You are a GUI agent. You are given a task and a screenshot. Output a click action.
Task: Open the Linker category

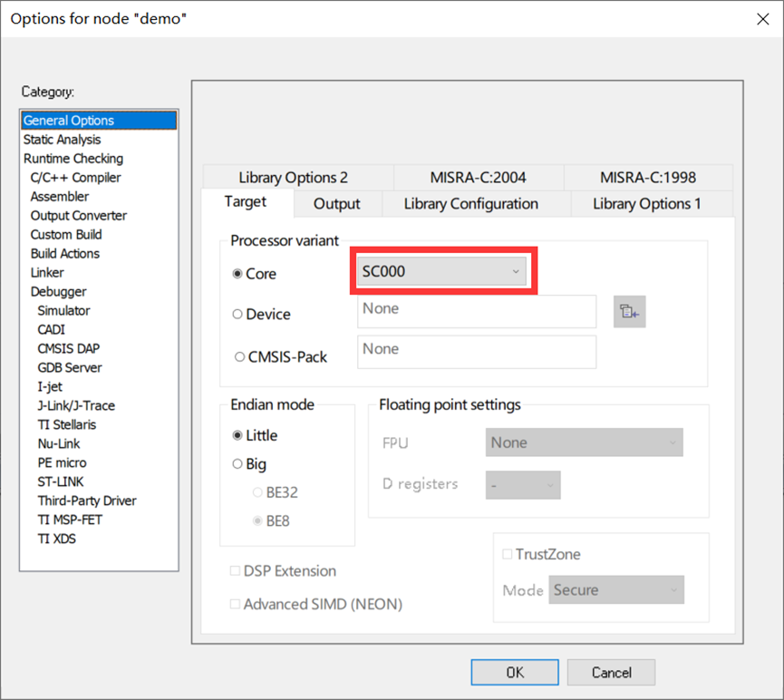[x=47, y=272]
